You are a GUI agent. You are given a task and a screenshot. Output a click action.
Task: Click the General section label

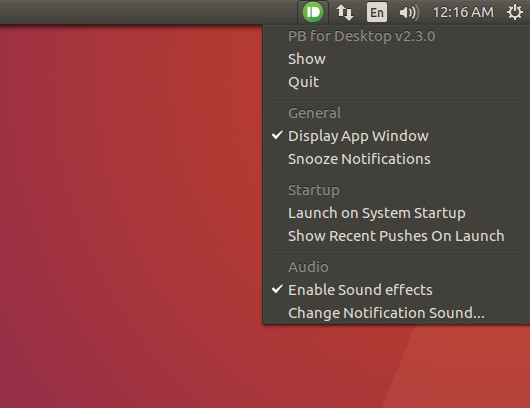(314, 113)
